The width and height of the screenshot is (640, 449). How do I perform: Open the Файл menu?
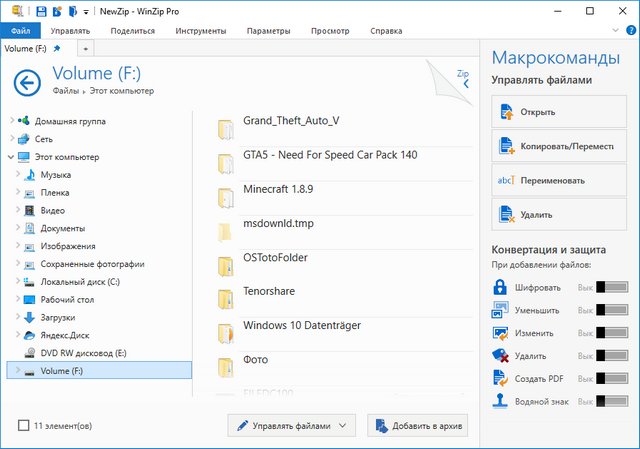point(20,31)
